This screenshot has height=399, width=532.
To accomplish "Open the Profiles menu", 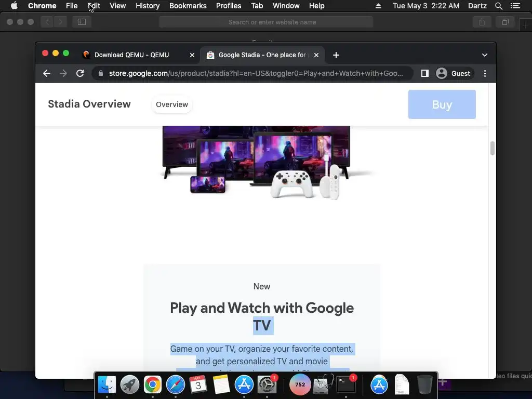I will click(x=229, y=6).
